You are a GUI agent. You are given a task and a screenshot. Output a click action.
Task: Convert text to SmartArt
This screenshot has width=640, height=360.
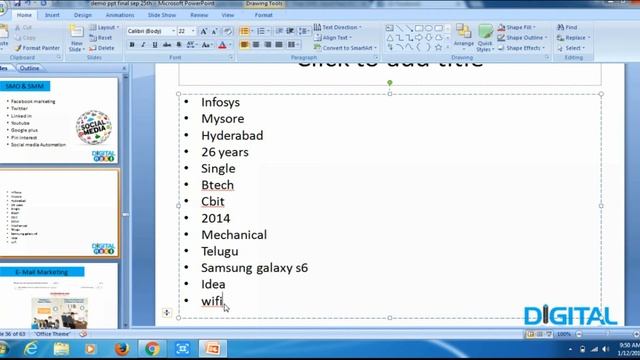pyautogui.click(x=345, y=48)
